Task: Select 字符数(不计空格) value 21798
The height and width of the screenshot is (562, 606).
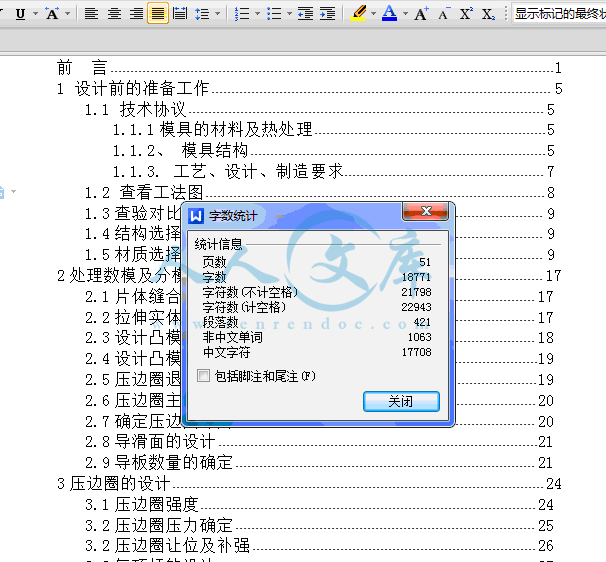Action: pos(416,292)
